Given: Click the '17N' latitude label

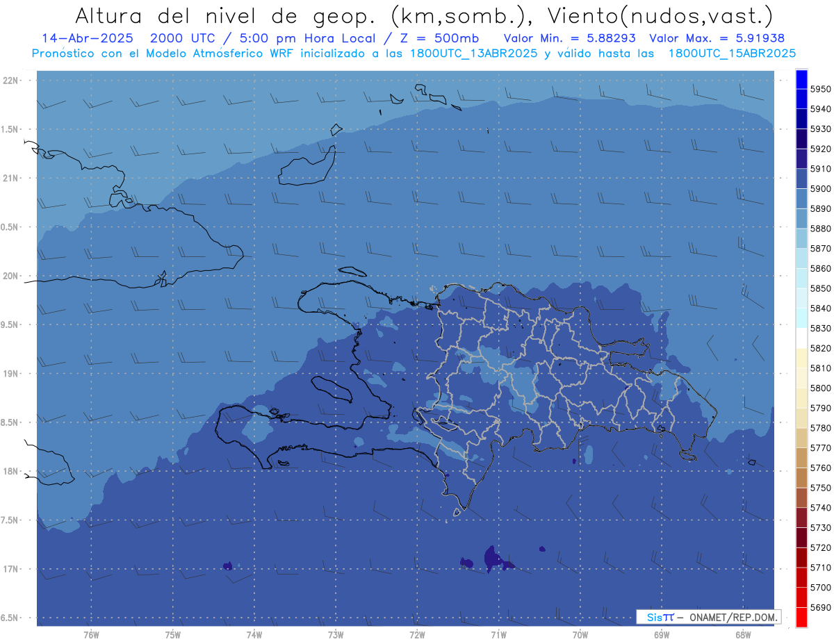Looking at the screenshot, I should tap(12, 569).
